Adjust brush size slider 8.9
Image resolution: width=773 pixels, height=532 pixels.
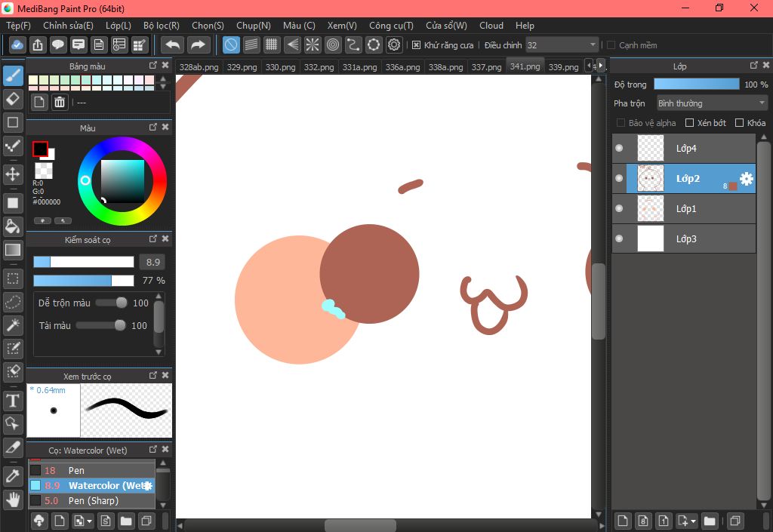click(x=83, y=262)
